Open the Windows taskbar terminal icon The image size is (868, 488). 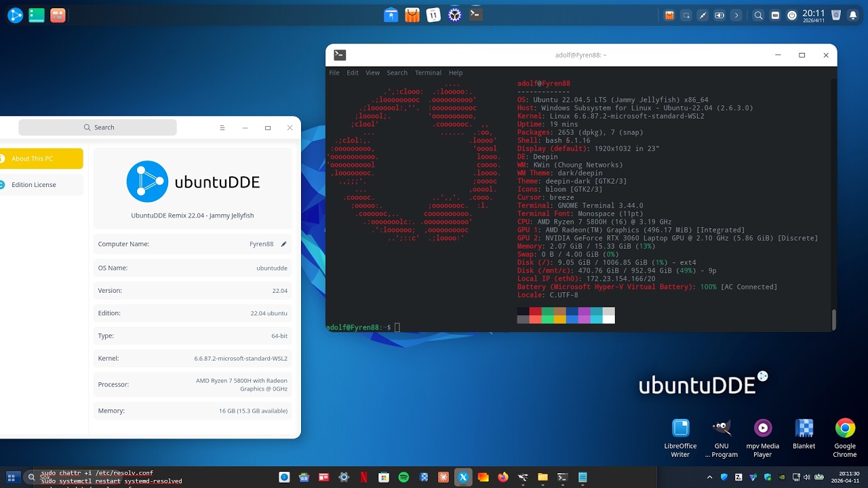click(562, 477)
